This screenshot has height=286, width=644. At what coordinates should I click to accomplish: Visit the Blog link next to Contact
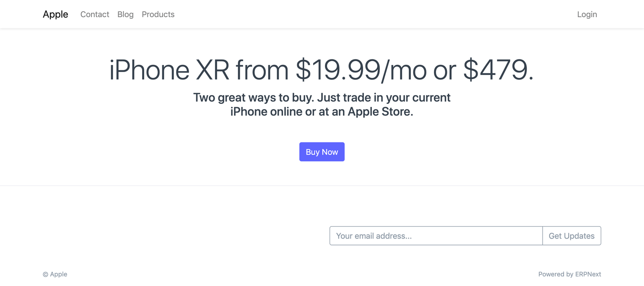125,14
